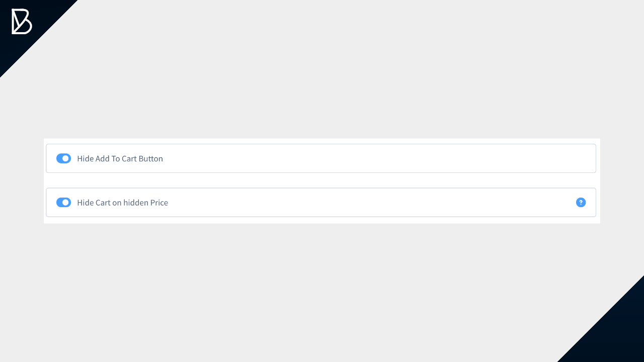Viewport: 644px width, 362px height.
Task: Disable the Hide Add To Cart Button option
Action: (x=63, y=158)
